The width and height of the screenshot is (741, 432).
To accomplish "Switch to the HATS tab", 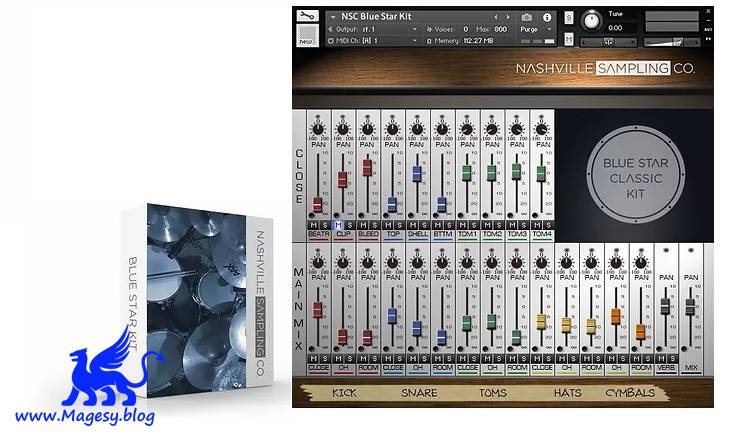I will point(568,393).
